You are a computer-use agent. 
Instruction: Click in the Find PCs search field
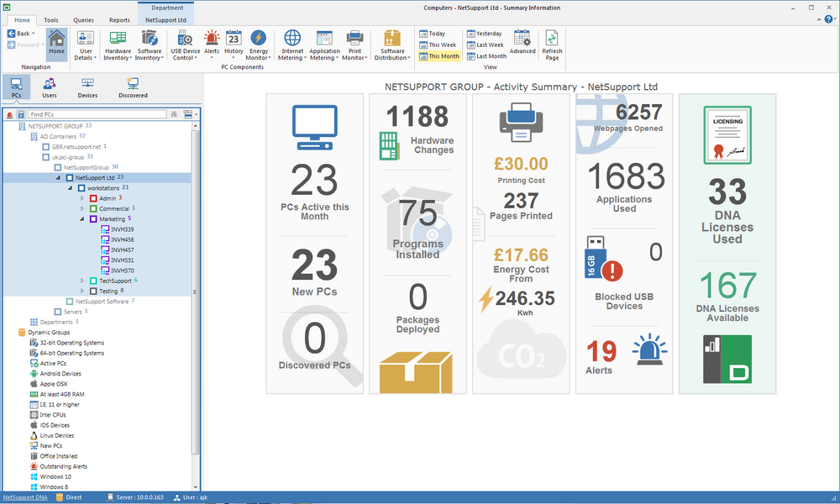pos(97,114)
